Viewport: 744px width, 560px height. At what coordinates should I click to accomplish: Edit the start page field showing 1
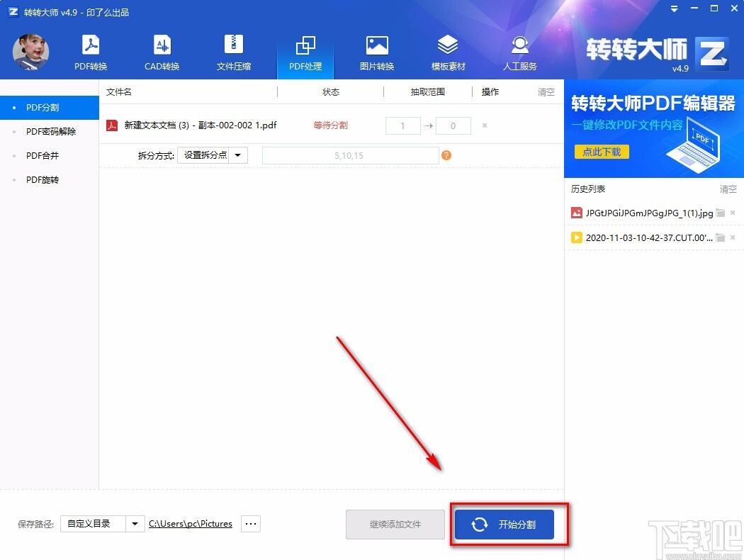pyautogui.click(x=403, y=125)
